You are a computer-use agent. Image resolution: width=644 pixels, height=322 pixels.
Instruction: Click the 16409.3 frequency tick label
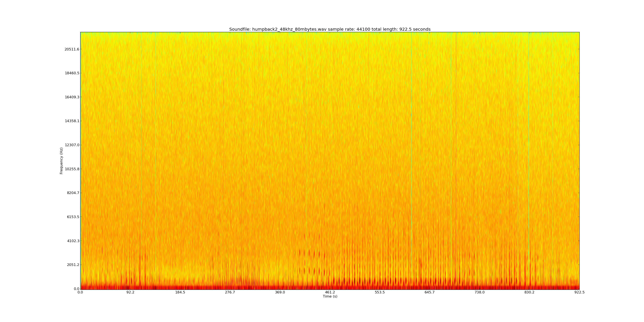click(x=72, y=97)
